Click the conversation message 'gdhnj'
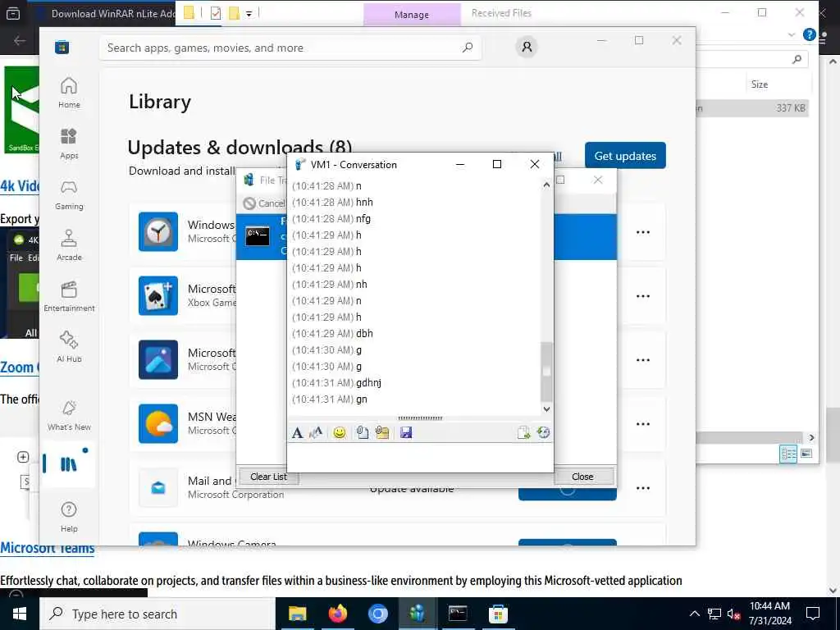The width and height of the screenshot is (840, 630). point(368,382)
